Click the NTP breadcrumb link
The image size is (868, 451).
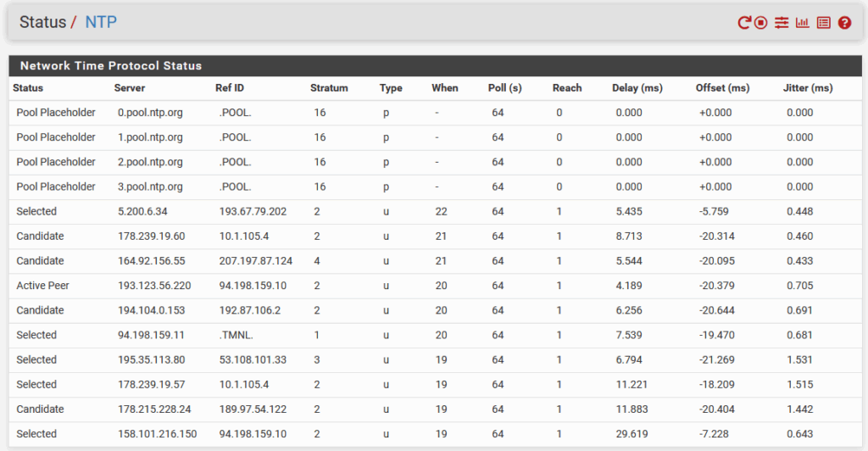[x=101, y=22]
